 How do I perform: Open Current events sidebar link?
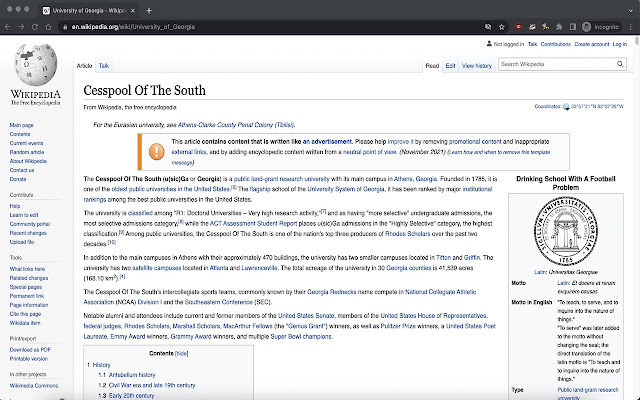(27, 143)
